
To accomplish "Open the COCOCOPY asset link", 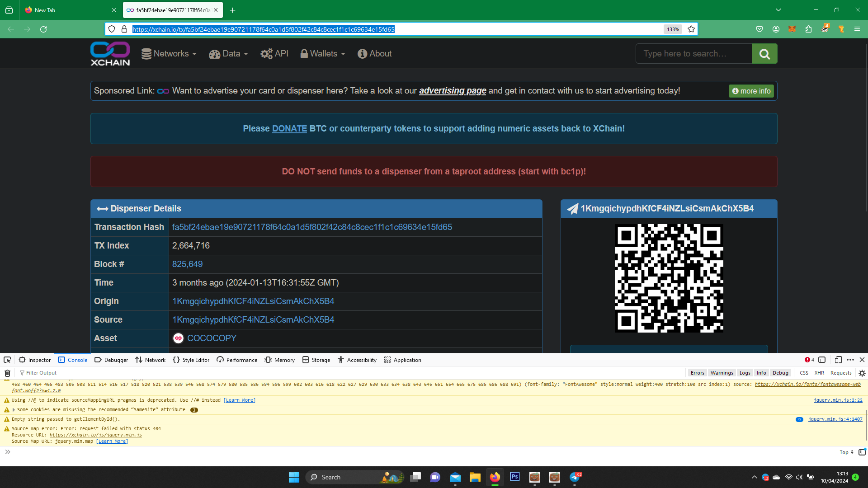I will [212, 338].
